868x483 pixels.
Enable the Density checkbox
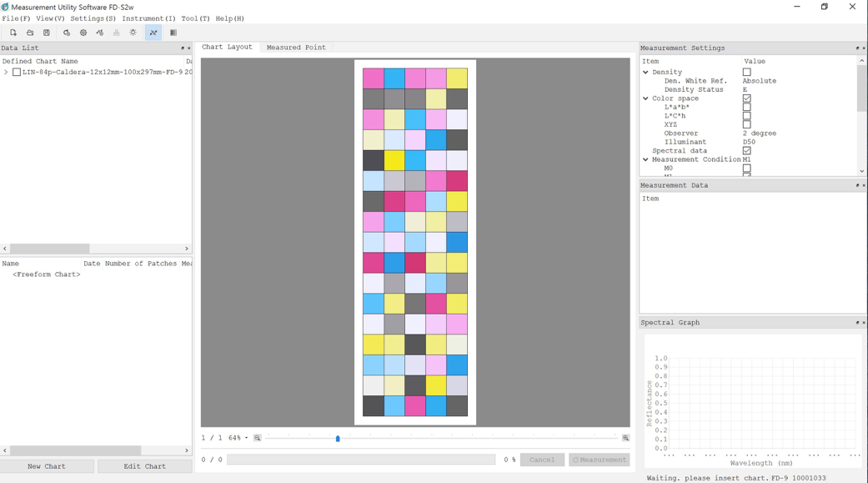coord(746,73)
